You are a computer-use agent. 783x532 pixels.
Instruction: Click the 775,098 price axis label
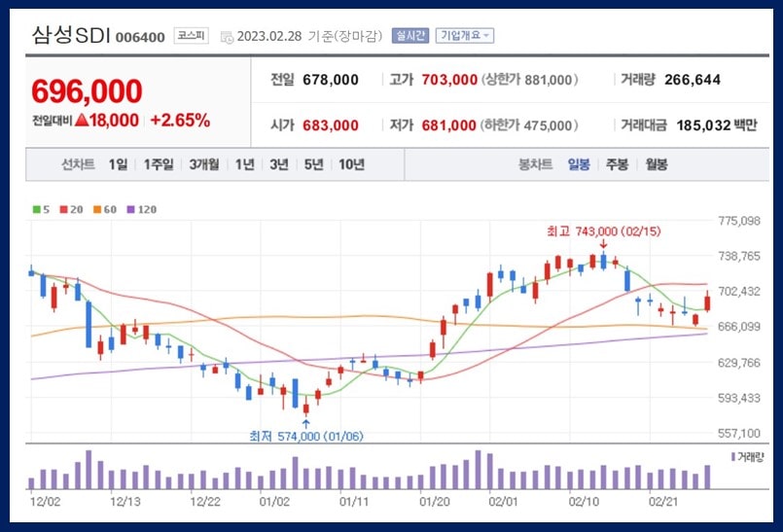point(739,221)
